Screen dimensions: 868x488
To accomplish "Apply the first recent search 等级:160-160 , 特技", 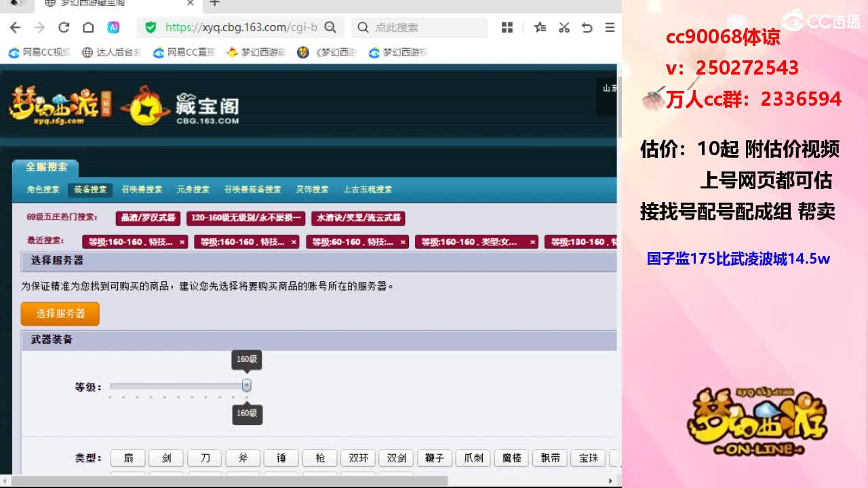I will point(130,242).
